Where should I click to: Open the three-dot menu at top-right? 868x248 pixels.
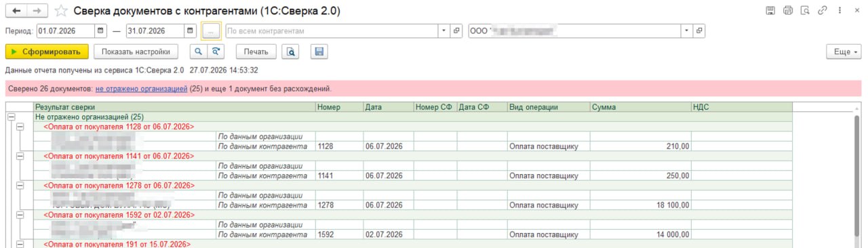click(840, 10)
